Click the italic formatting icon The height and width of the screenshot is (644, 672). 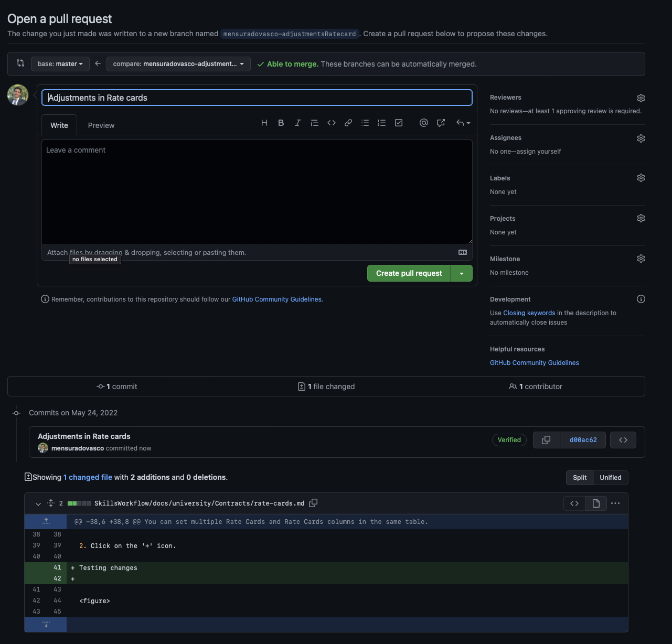298,123
